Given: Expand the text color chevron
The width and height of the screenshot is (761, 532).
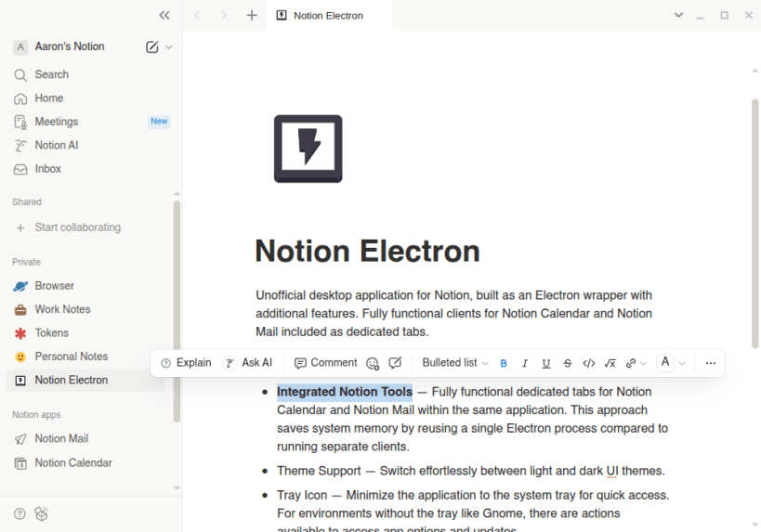Looking at the screenshot, I should [x=682, y=364].
